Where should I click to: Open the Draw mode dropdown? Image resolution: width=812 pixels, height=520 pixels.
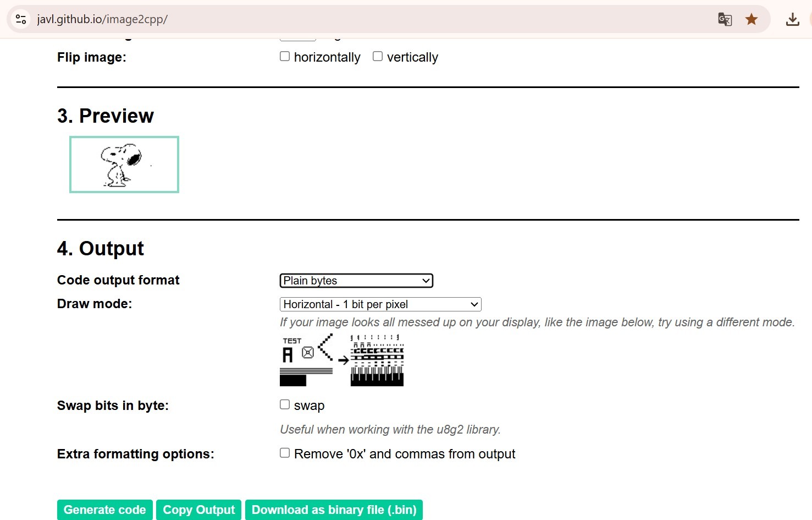pyautogui.click(x=380, y=304)
